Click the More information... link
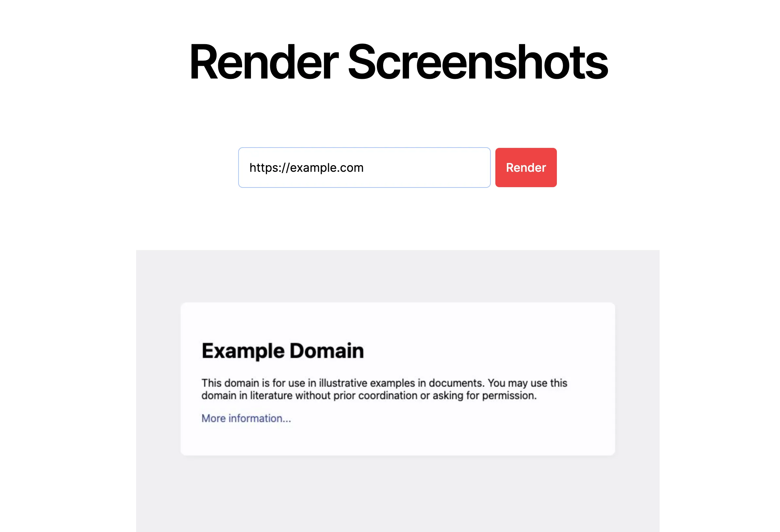Image resolution: width=780 pixels, height=532 pixels. point(246,419)
